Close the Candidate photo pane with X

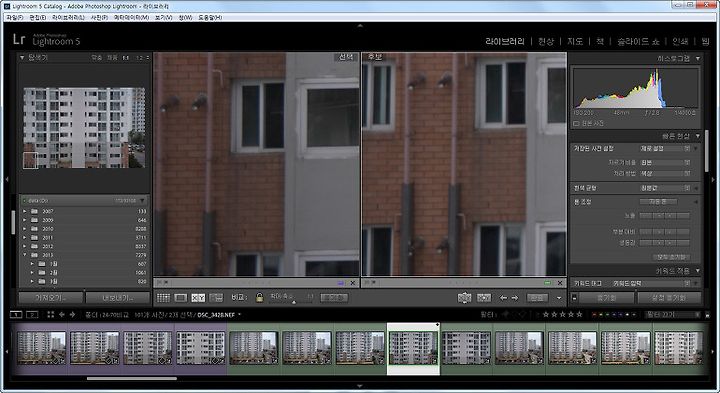tap(560, 283)
